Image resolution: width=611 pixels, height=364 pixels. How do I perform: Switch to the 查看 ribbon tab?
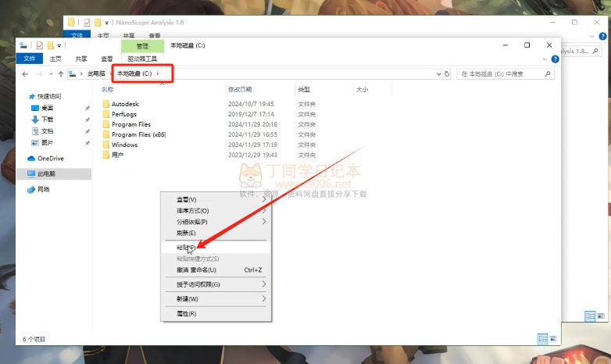(107, 59)
